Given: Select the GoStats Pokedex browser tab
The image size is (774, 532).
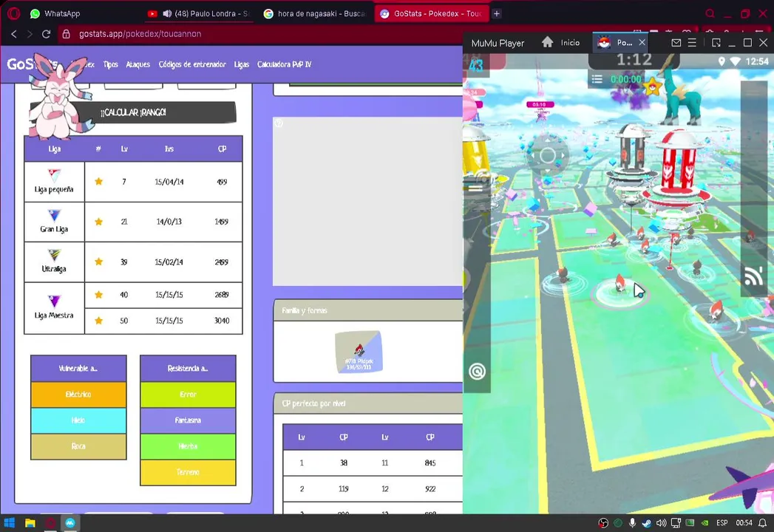Looking at the screenshot, I should 432,14.
